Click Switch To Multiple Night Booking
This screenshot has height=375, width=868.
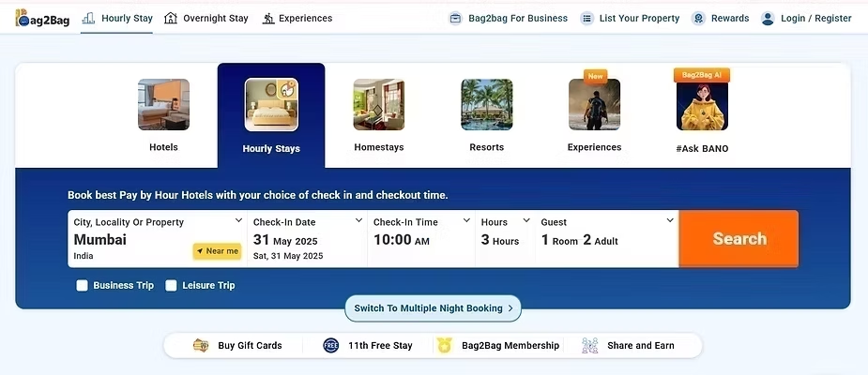(433, 308)
